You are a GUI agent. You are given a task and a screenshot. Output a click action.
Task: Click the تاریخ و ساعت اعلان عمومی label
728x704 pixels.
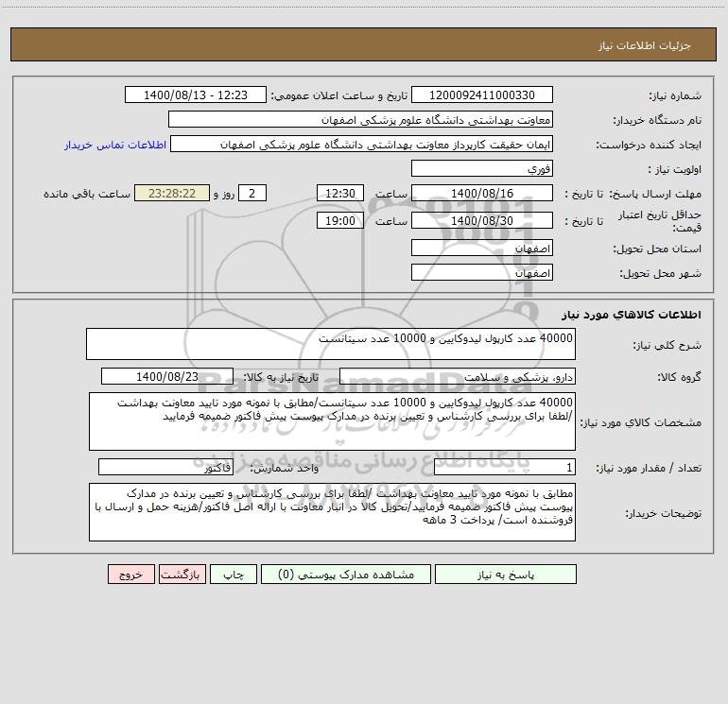click(x=338, y=95)
